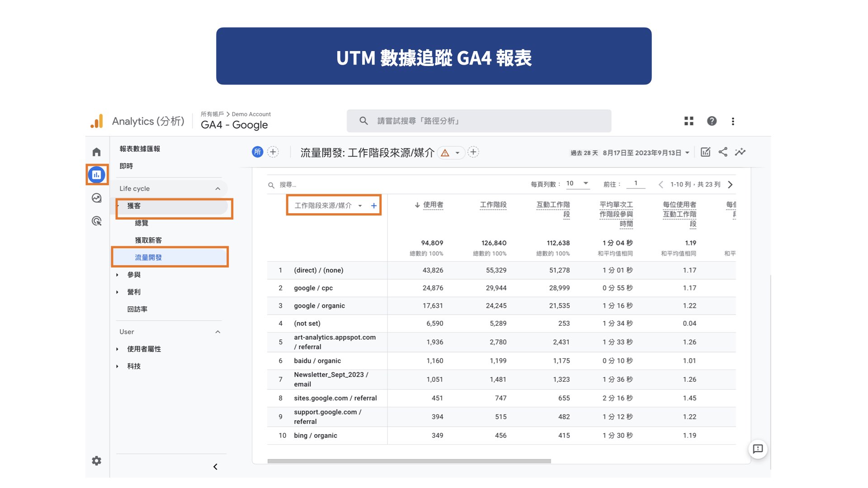Open the 即時 realtime report
The width and height of the screenshot is (868, 488).
(x=126, y=166)
